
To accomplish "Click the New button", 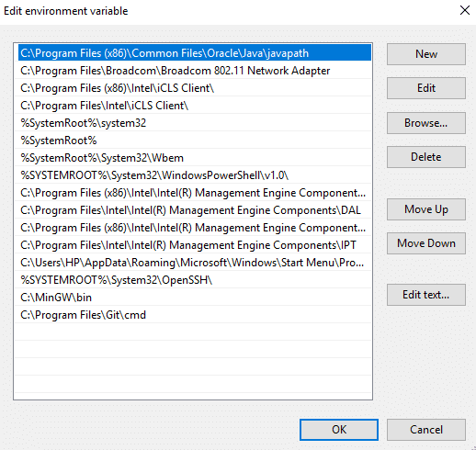I will click(426, 54).
